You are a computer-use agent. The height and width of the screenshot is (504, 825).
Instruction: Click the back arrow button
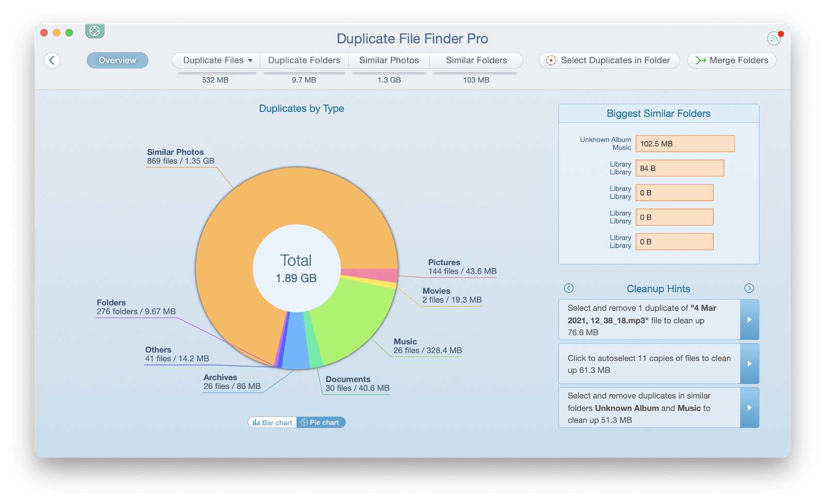(x=52, y=60)
